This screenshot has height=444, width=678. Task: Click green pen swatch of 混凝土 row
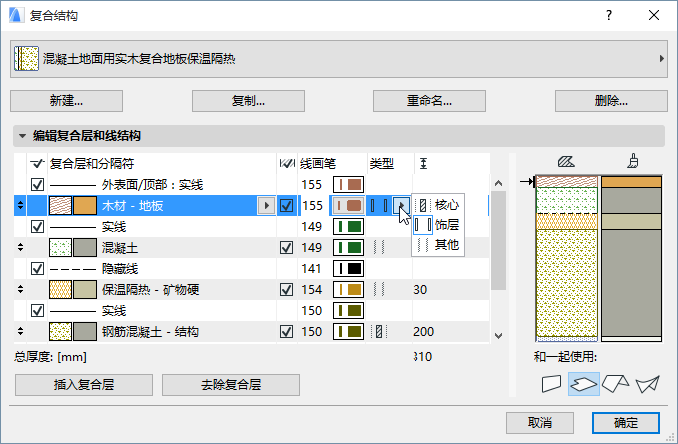point(348,247)
